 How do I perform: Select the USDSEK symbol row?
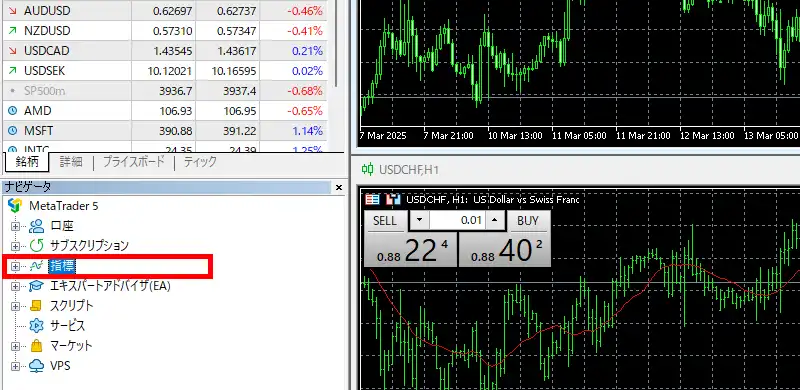[165, 71]
